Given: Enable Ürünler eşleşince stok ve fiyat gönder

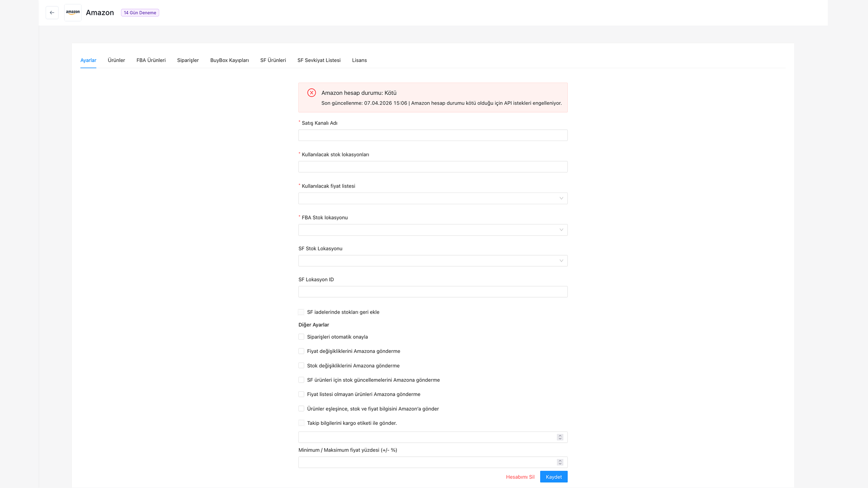Looking at the screenshot, I should point(301,409).
